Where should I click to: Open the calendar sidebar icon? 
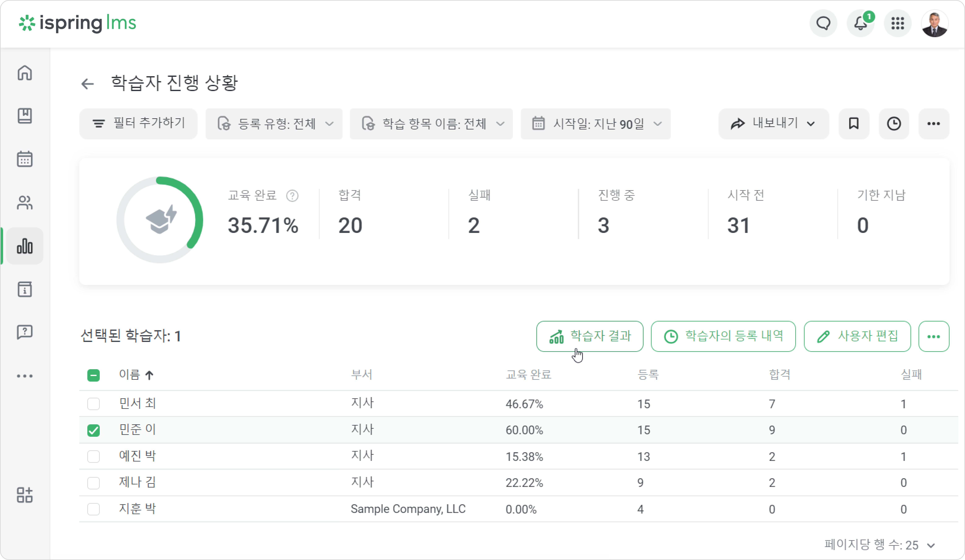tap(25, 159)
